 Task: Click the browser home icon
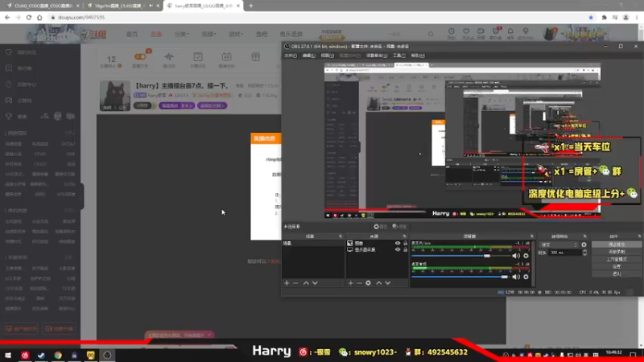(x=39, y=18)
